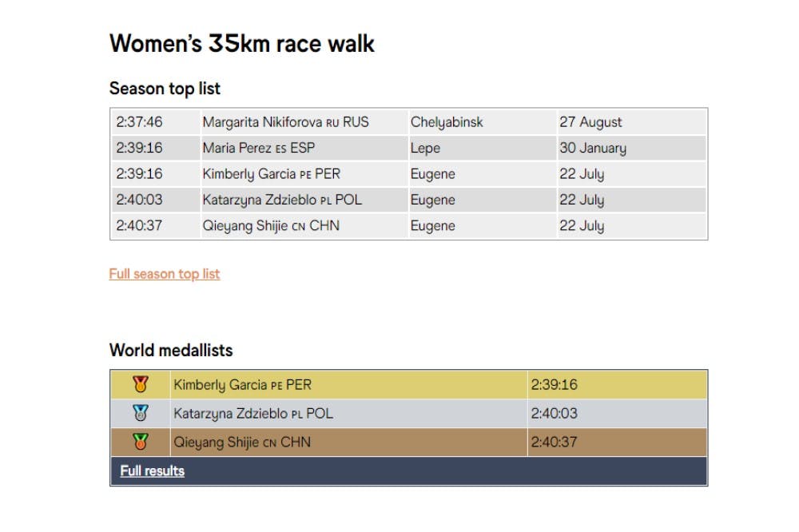Click the bronze medal icon
This screenshot has width=799, height=532.
(141, 442)
